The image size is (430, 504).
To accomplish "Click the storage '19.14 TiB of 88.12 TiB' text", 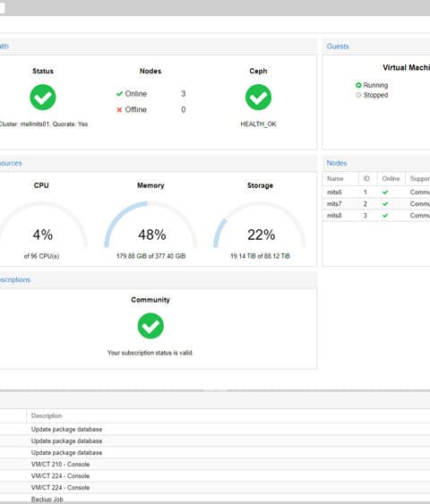I will tap(260, 256).
